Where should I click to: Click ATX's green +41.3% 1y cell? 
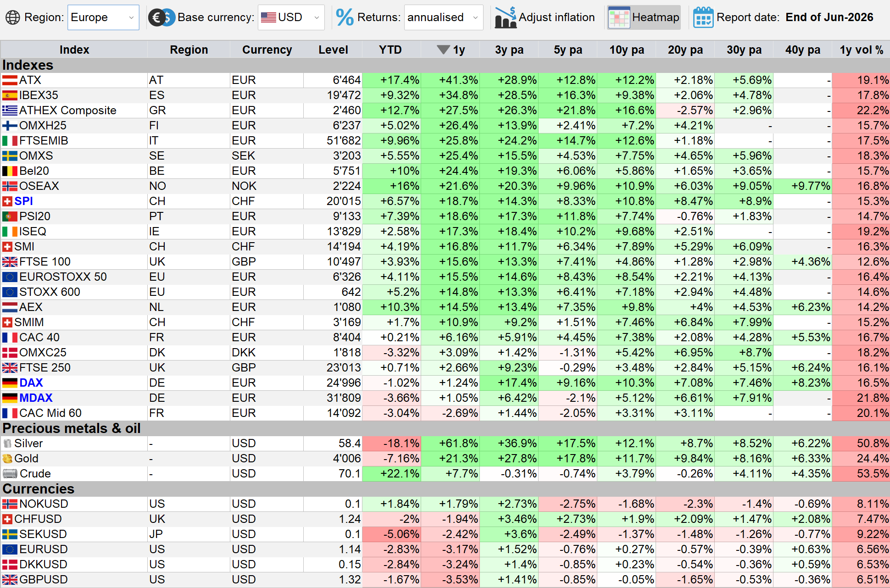pyautogui.click(x=450, y=80)
